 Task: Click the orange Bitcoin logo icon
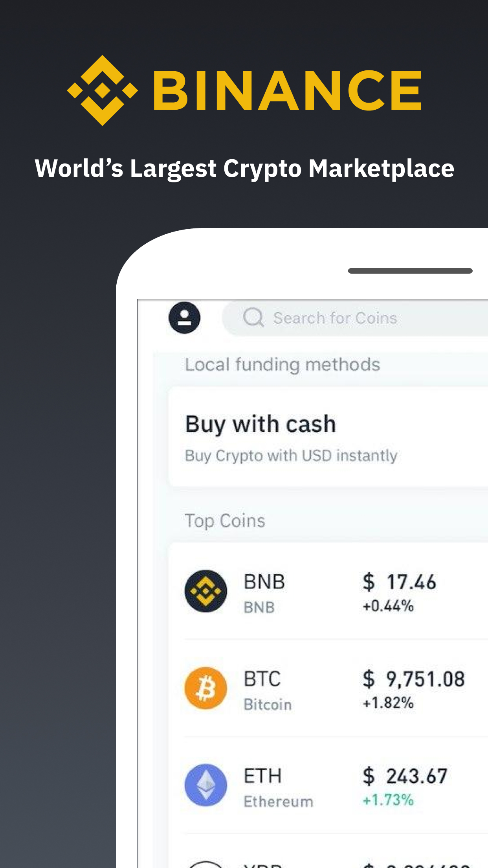coord(205,688)
